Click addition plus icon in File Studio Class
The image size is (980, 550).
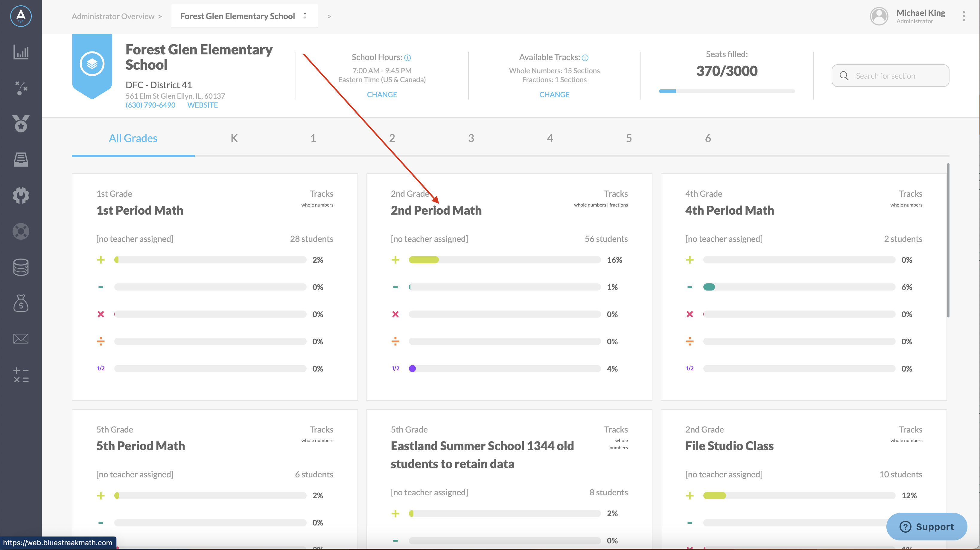(x=690, y=495)
